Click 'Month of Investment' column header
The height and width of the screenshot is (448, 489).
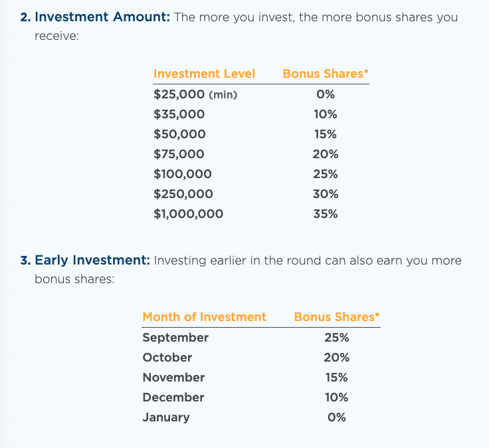(204, 317)
